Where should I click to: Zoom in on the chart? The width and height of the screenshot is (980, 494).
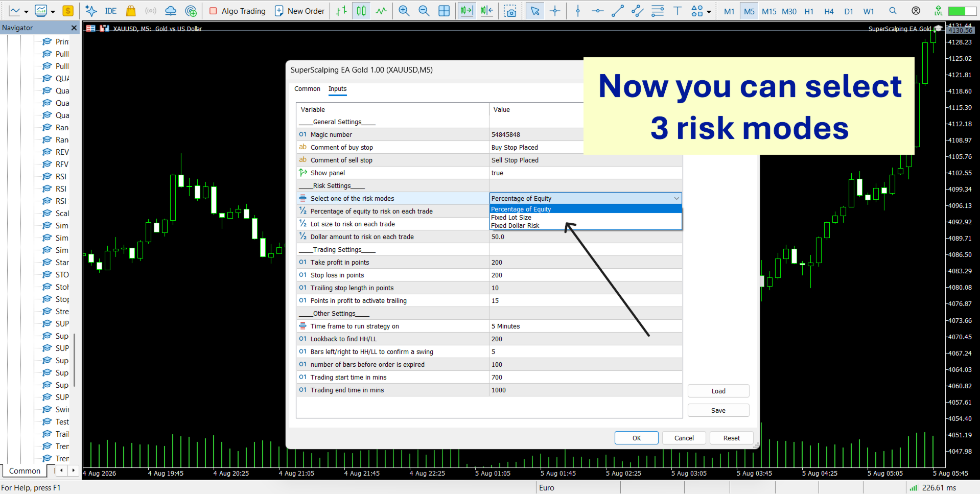pos(404,11)
